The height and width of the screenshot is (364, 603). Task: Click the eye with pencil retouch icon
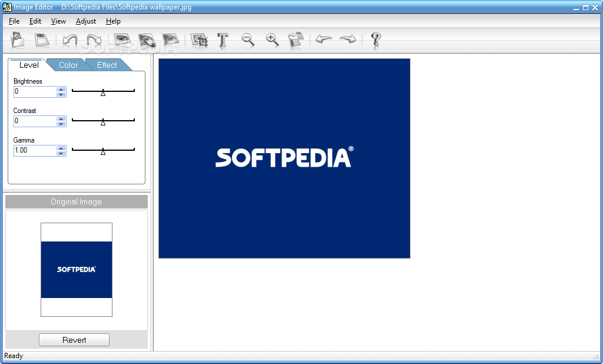click(x=147, y=39)
